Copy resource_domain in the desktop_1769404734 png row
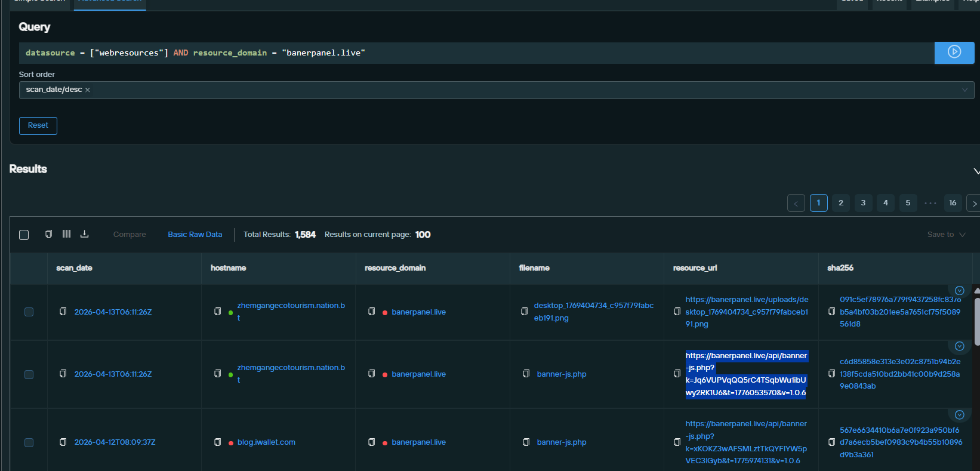 click(371, 312)
